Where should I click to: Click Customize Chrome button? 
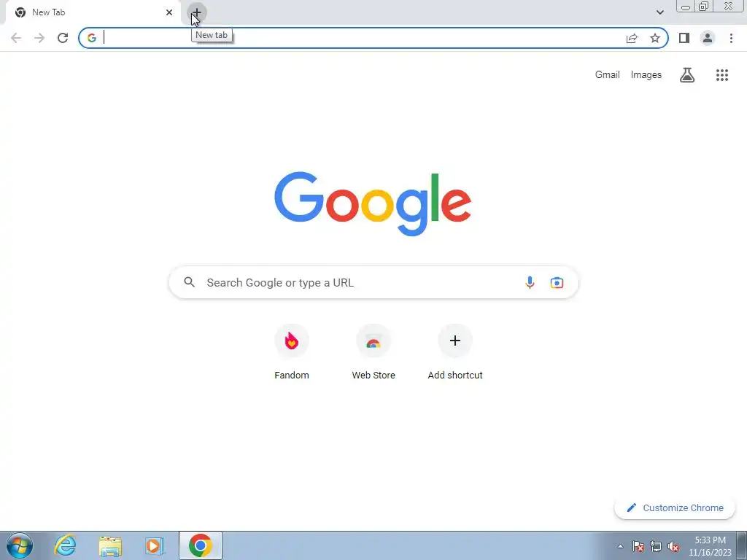pos(675,507)
